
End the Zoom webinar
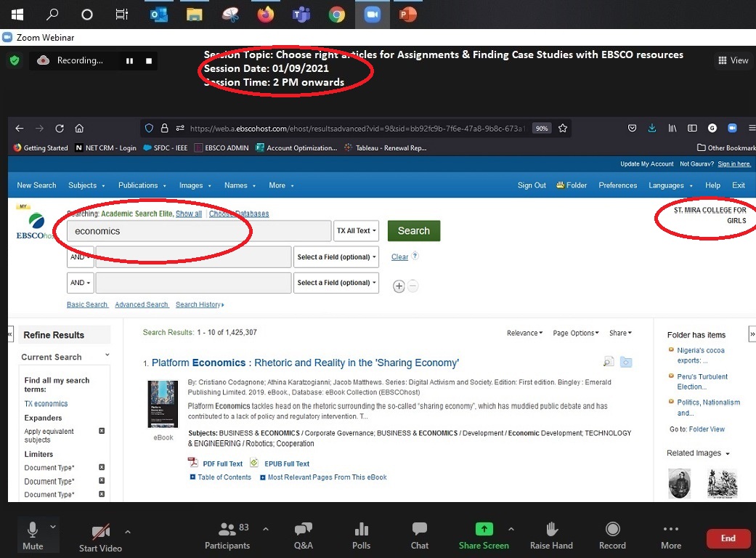pyautogui.click(x=728, y=538)
